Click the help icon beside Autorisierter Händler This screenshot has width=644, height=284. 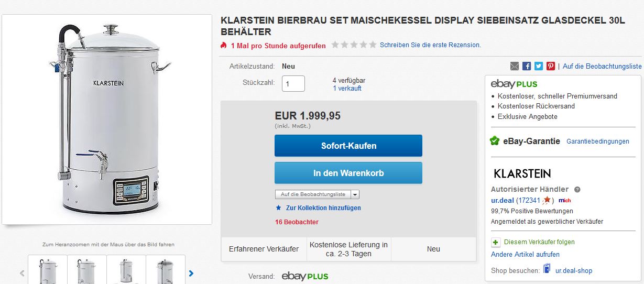pyautogui.click(x=577, y=189)
